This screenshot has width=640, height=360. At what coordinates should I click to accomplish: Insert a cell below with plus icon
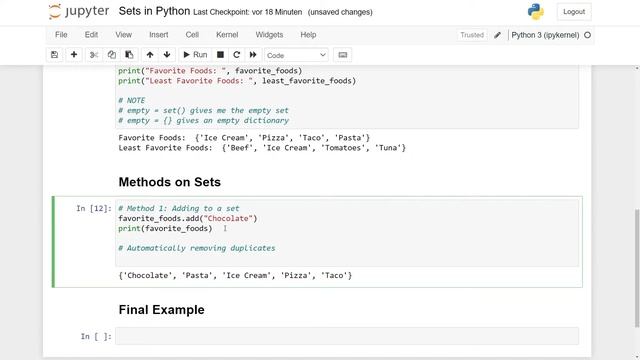(74, 55)
